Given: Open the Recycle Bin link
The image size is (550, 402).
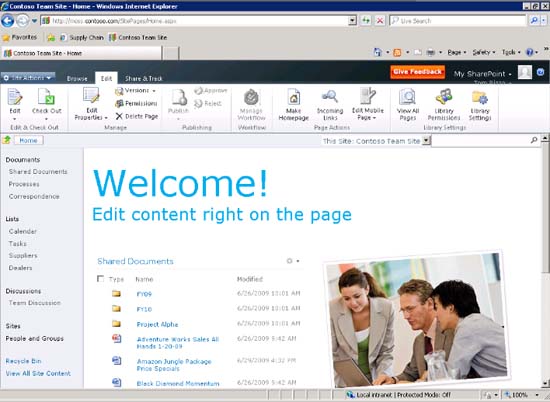Looking at the screenshot, I should pyautogui.click(x=24, y=361).
